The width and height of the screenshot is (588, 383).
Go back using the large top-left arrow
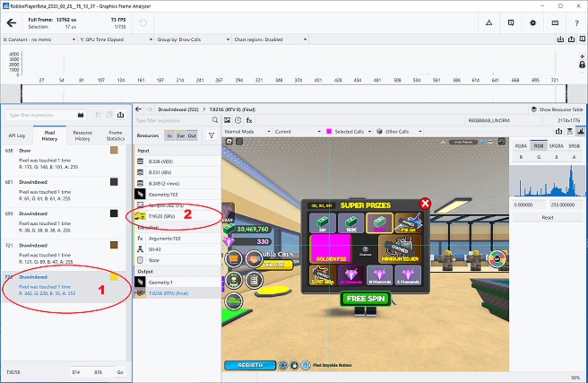click(x=11, y=23)
